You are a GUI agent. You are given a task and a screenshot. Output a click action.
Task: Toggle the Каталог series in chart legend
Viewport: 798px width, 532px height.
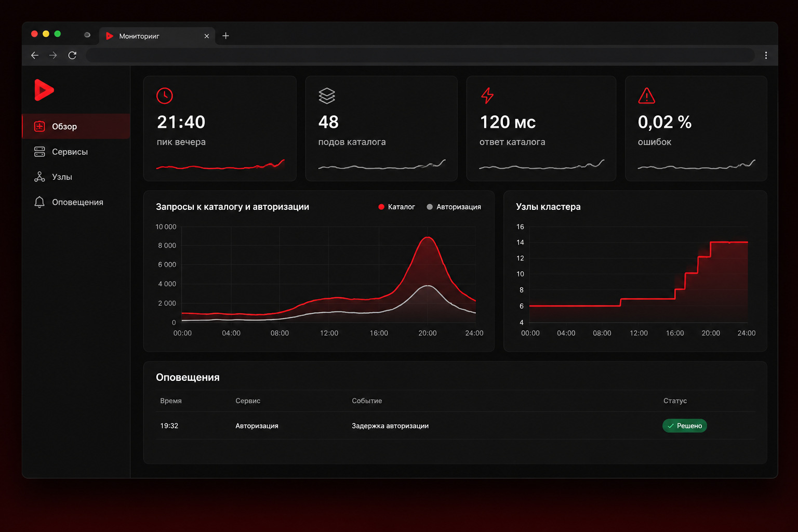tap(396, 207)
